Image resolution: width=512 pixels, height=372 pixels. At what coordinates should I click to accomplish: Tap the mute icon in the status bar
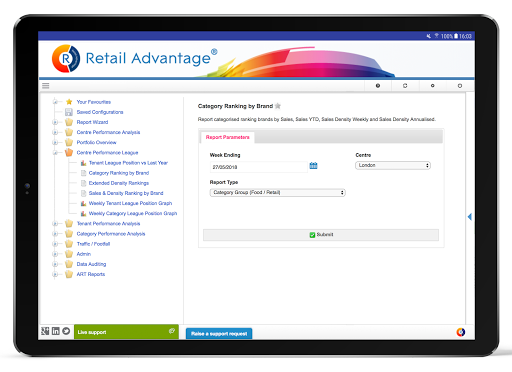429,36
